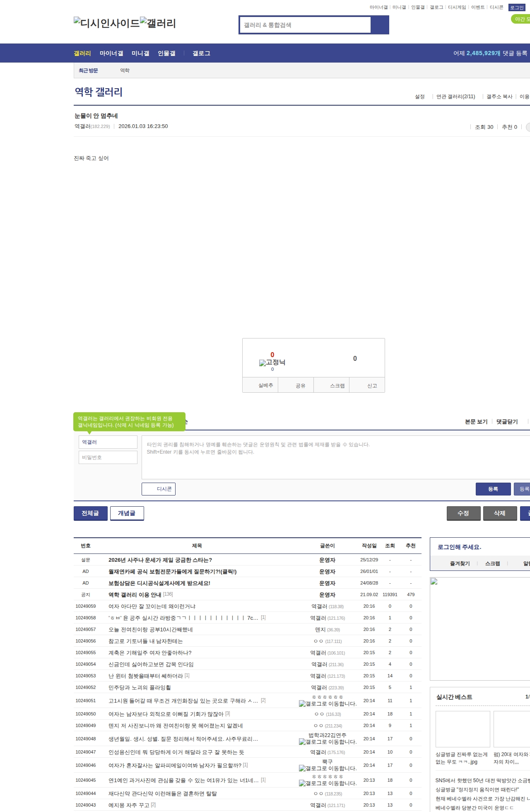The image size is (530, 812).
Task: Click the 갤러리 logo image beside 디시인사이드
Action: click(158, 23)
